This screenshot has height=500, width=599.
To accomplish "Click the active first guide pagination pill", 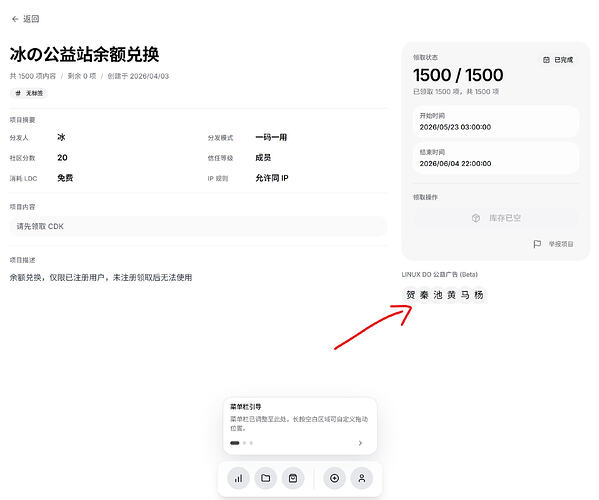I will click(x=235, y=443).
